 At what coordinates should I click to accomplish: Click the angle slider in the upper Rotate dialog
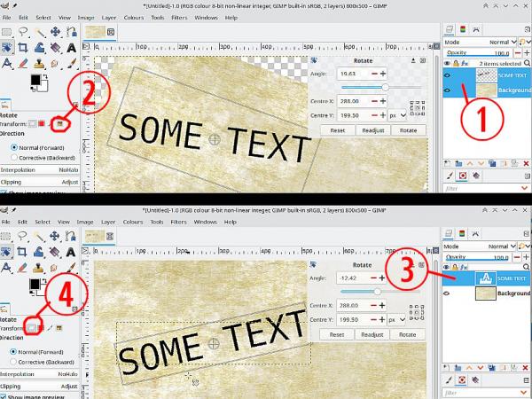pyautogui.click(x=381, y=88)
